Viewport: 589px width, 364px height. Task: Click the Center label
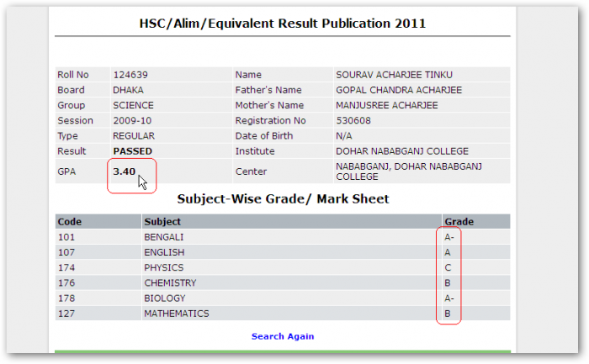click(251, 171)
